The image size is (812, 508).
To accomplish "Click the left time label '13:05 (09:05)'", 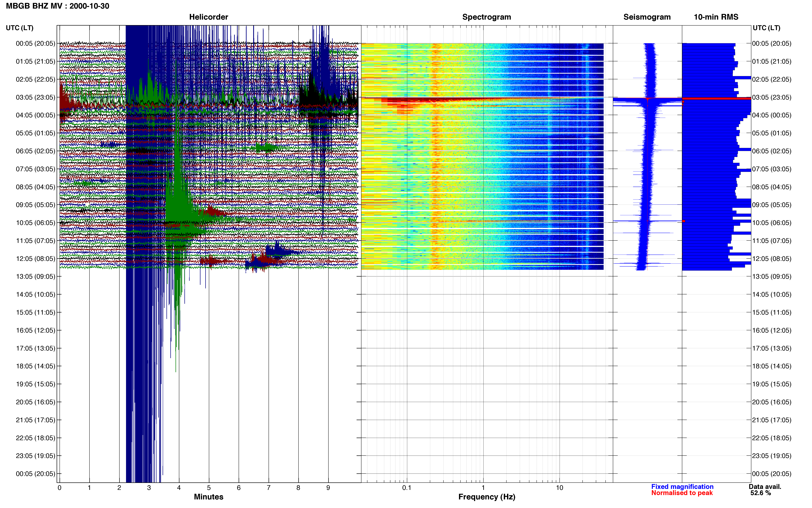I will tap(35, 277).
